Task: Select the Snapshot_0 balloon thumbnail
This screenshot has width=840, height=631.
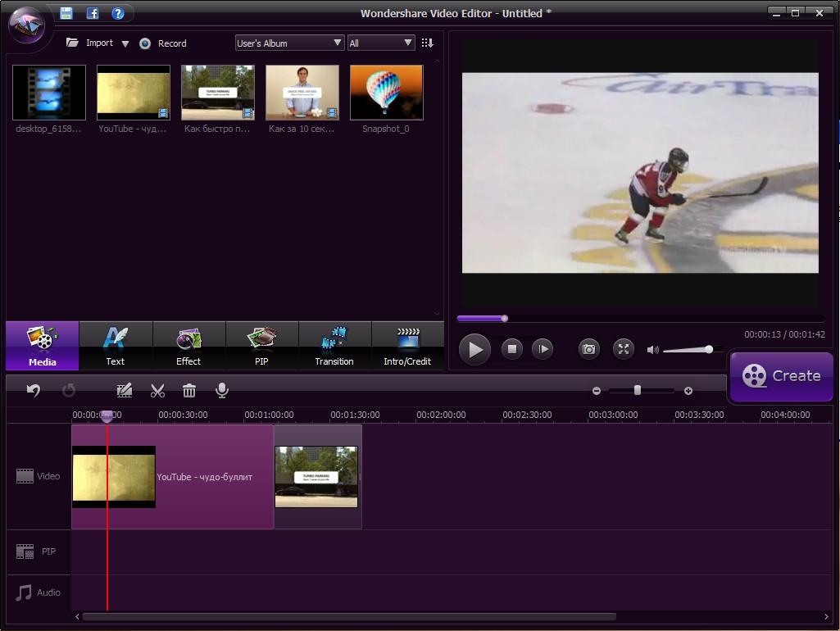Action: pos(386,93)
